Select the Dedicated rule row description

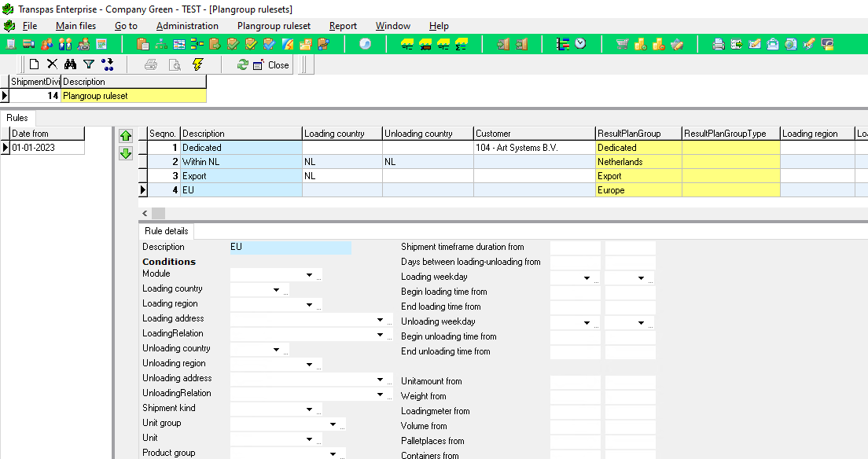click(x=241, y=148)
